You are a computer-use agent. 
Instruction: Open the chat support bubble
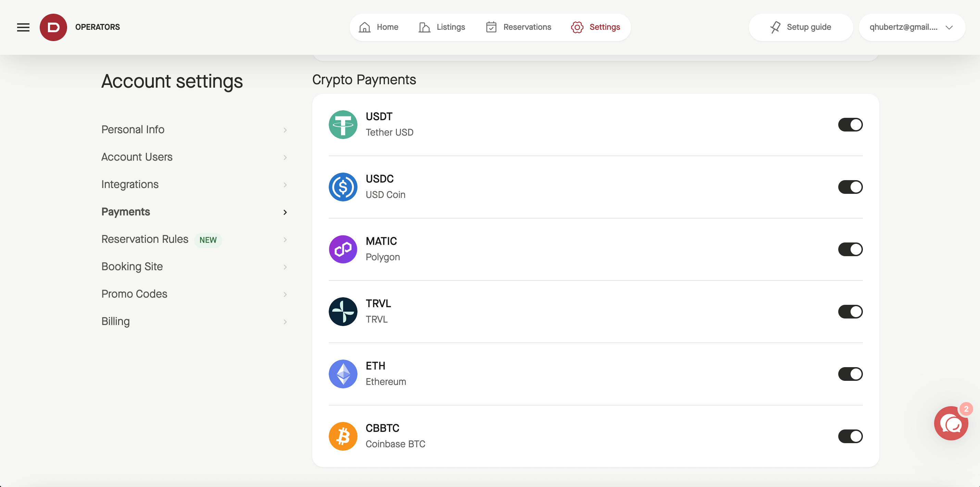[x=951, y=423]
